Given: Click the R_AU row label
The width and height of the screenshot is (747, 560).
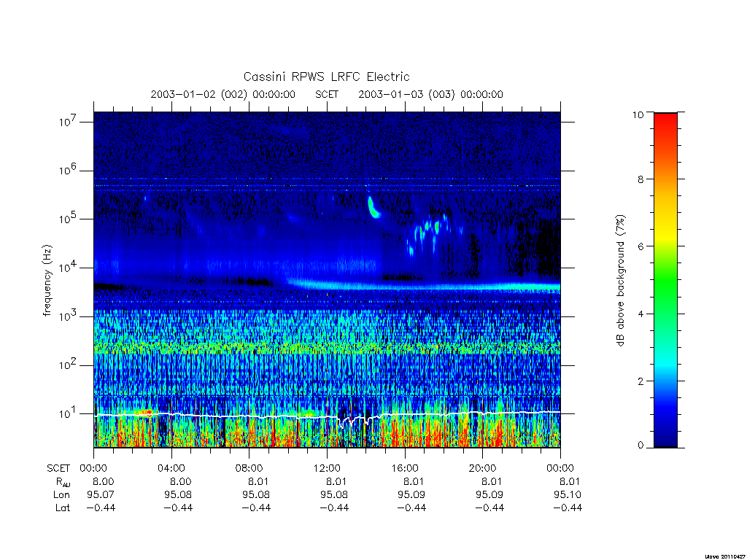Looking at the screenshot, I should [x=63, y=482].
